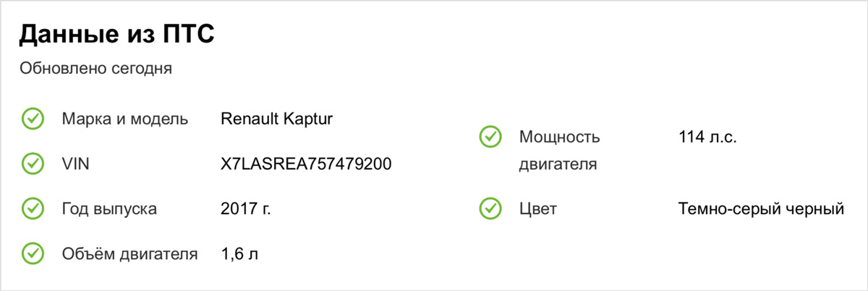
Task: Click the Объём двигателя label
Action: click(130, 254)
